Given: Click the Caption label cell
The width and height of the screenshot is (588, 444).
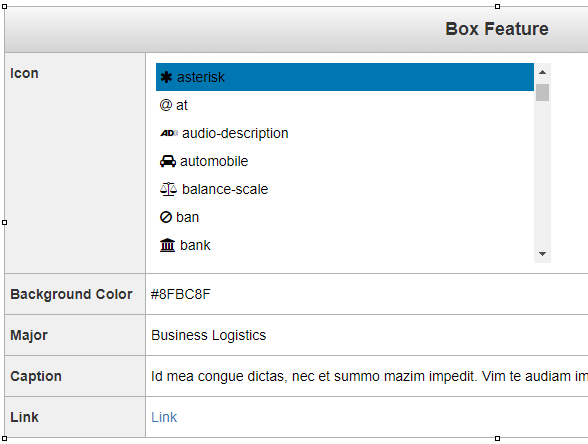Looking at the screenshot, I should 75,376.
